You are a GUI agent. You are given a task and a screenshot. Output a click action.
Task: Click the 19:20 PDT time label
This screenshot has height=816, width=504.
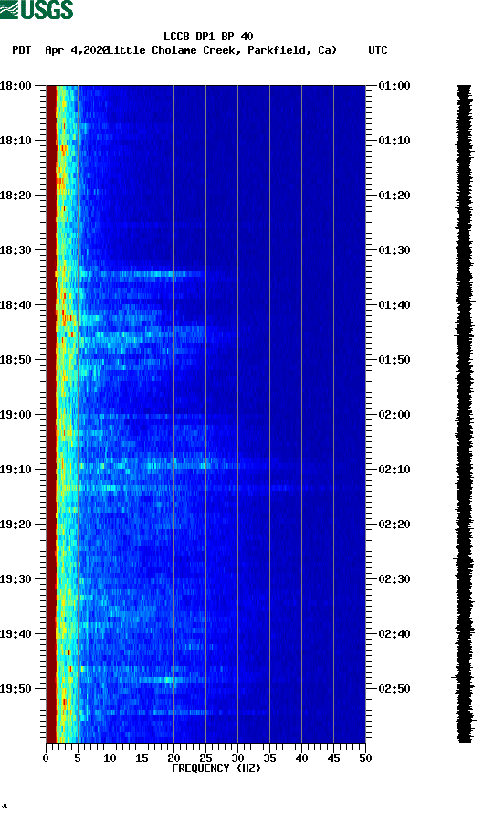pos(16,525)
